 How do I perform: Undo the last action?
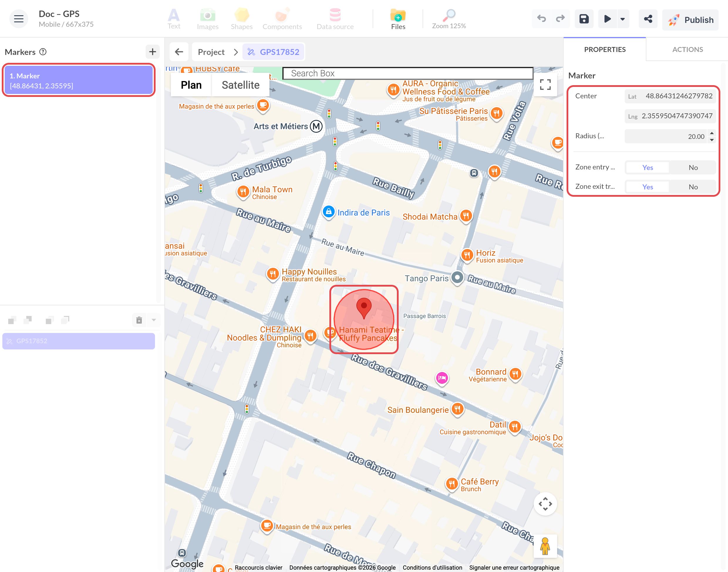coord(541,19)
